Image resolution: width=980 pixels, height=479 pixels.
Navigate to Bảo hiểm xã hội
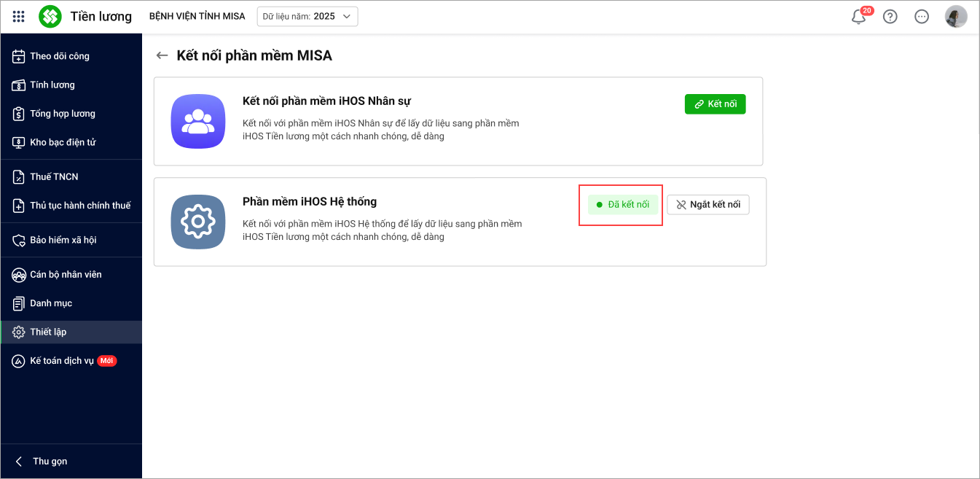click(x=63, y=240)
